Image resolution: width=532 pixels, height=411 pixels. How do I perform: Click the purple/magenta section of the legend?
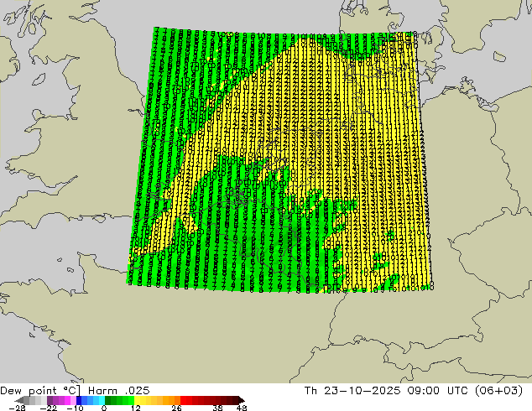61,400
